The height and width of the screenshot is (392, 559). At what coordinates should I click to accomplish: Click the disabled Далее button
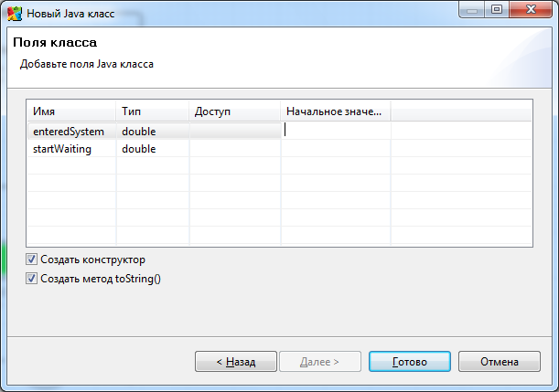pos(320,361)
